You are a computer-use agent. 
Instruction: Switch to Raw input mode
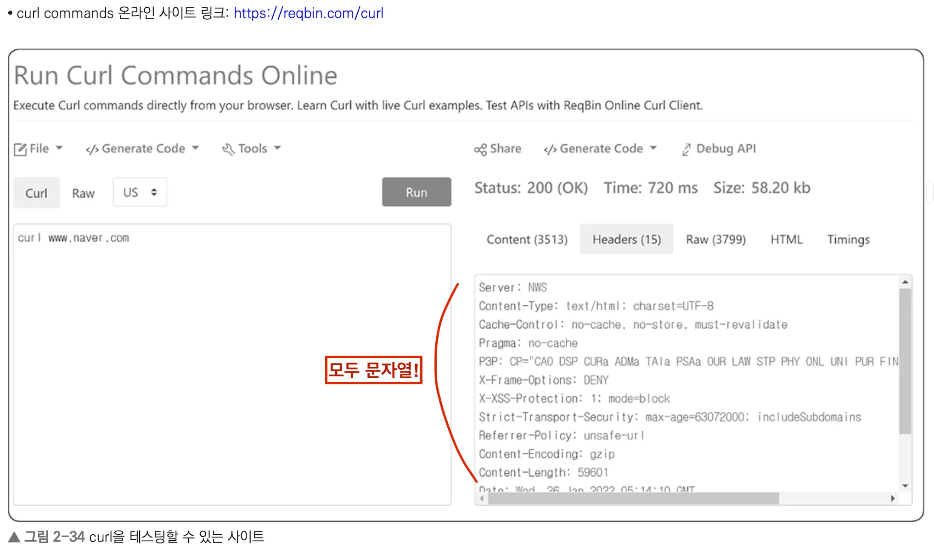[83, 193]
